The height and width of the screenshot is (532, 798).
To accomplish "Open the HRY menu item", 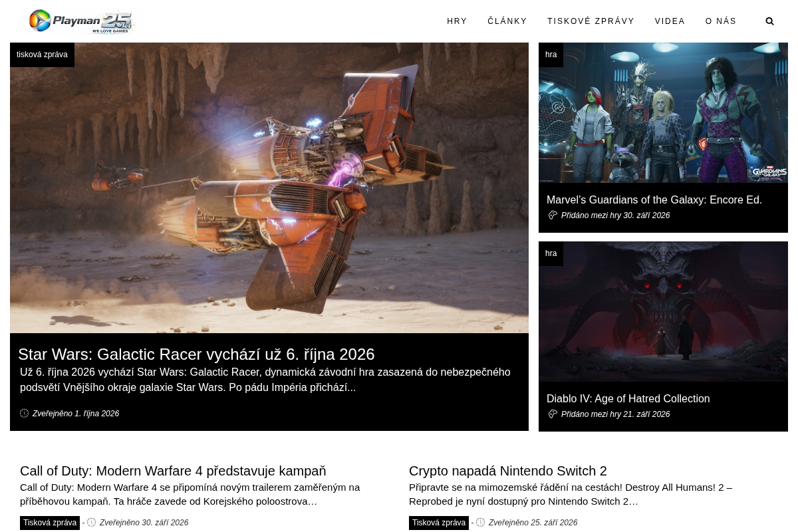I will [457, 21].
